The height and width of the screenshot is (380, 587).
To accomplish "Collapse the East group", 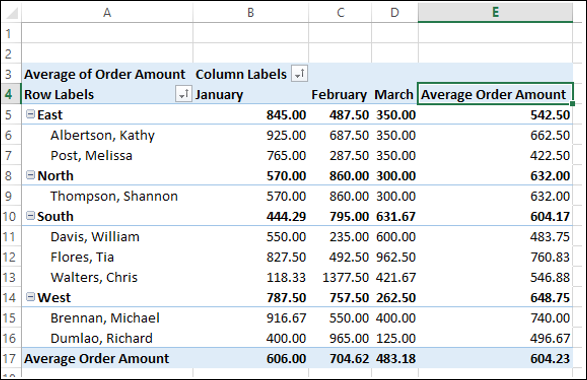I will coord(30,114).
